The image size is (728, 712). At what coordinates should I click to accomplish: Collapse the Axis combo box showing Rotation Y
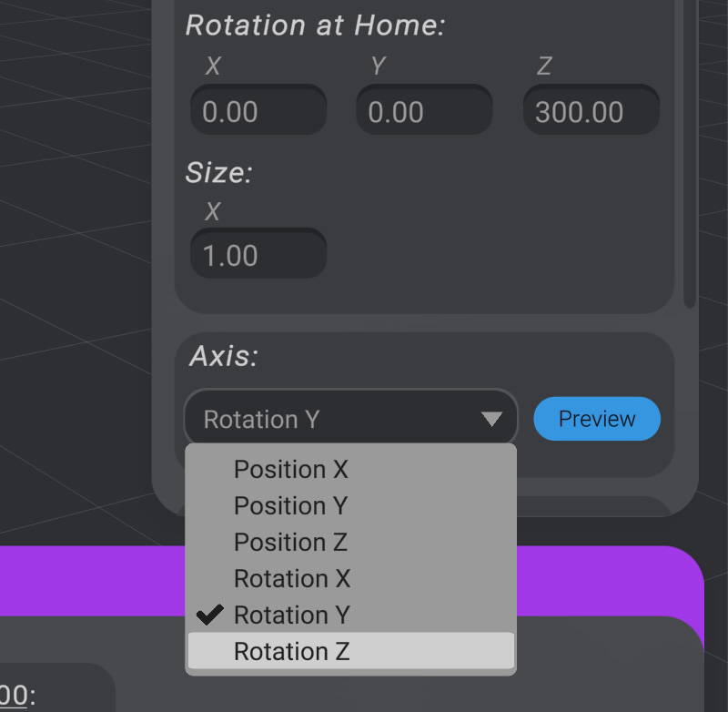[350, 420]
